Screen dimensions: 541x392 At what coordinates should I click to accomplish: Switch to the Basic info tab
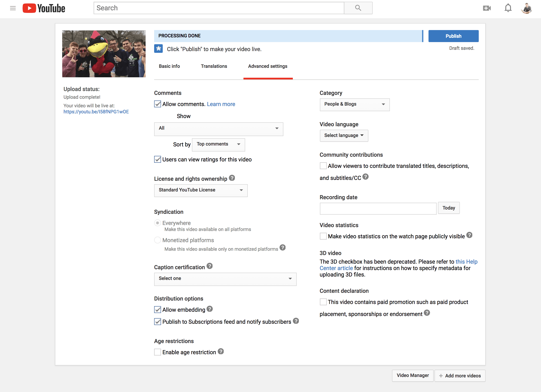click(x=169, y=66)
